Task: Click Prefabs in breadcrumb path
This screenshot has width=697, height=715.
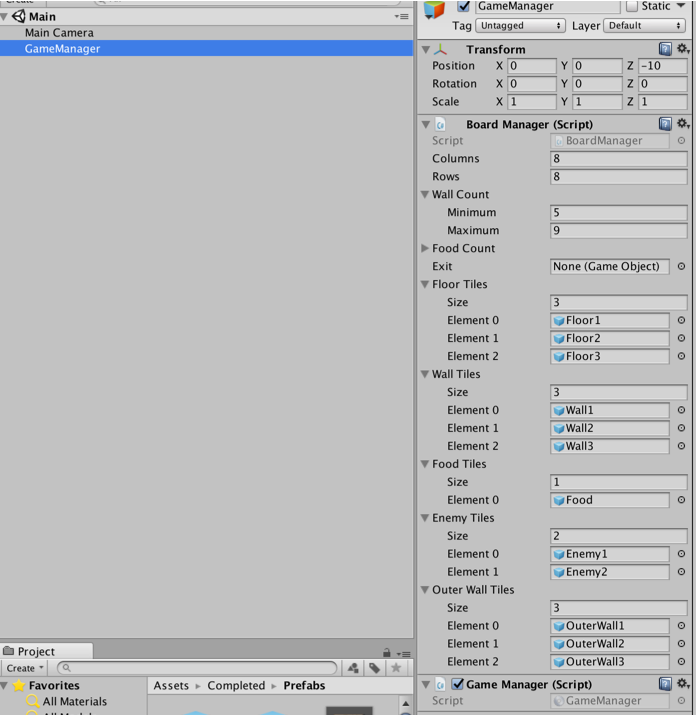Action: (305, 685)
